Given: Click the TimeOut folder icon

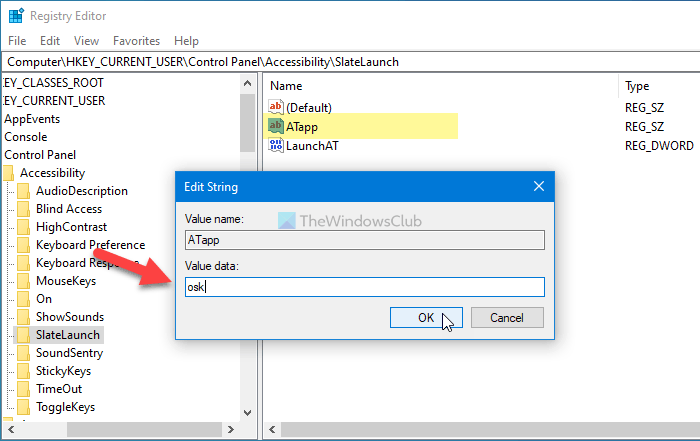Looking at the screenshot, I should click(23, 389).
